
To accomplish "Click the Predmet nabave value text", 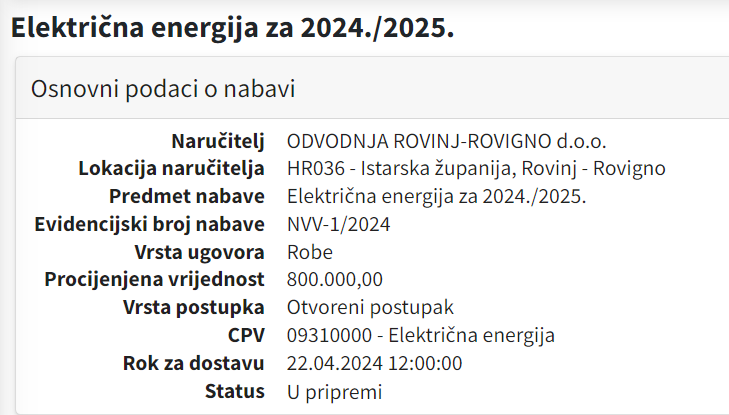I will 436,196.
